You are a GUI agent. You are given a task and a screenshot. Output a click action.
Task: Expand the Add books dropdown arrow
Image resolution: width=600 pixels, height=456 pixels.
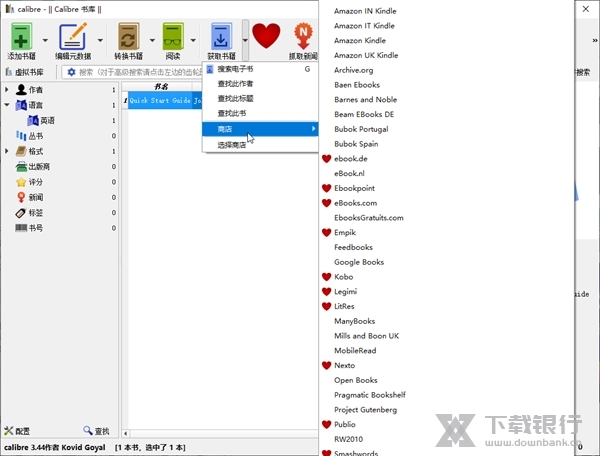point(45,40)
